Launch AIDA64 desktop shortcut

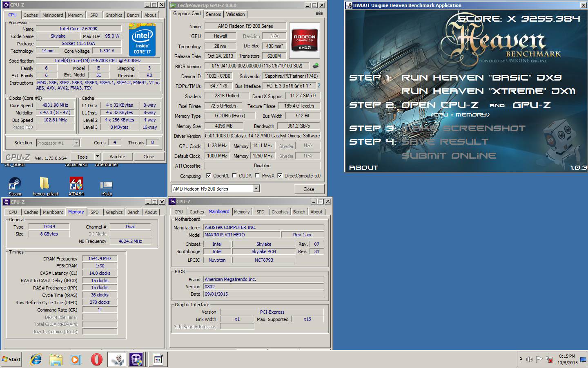click(76, 186)
